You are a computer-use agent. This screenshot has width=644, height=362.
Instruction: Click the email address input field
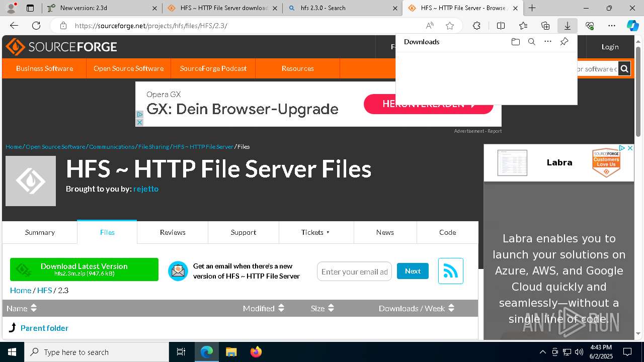354,271
